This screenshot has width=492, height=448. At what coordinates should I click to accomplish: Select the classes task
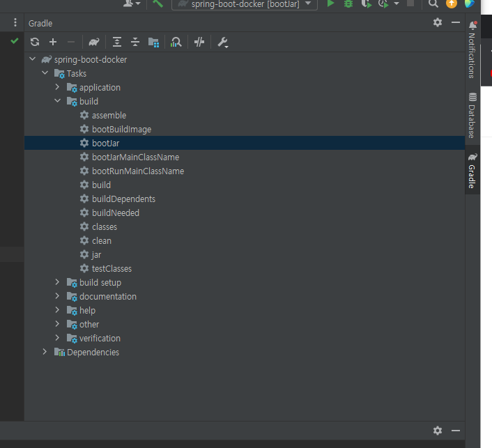pyautogui.click(x=105, y=227)
